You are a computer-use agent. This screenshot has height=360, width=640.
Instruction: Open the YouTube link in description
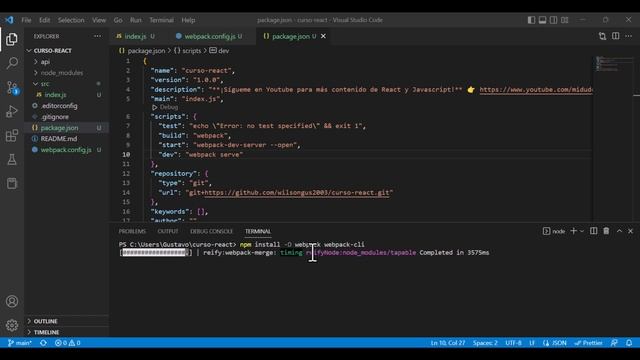pyautogui.click(x=536, y=89)
